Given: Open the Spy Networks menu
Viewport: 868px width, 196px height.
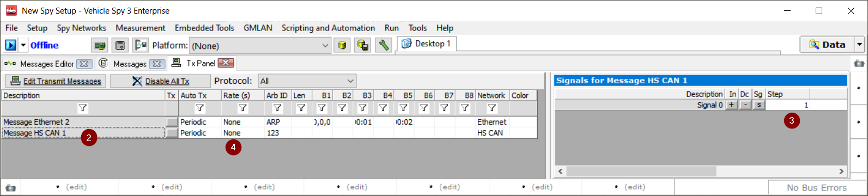Looking at the screenshot, I should click(81, 28).
